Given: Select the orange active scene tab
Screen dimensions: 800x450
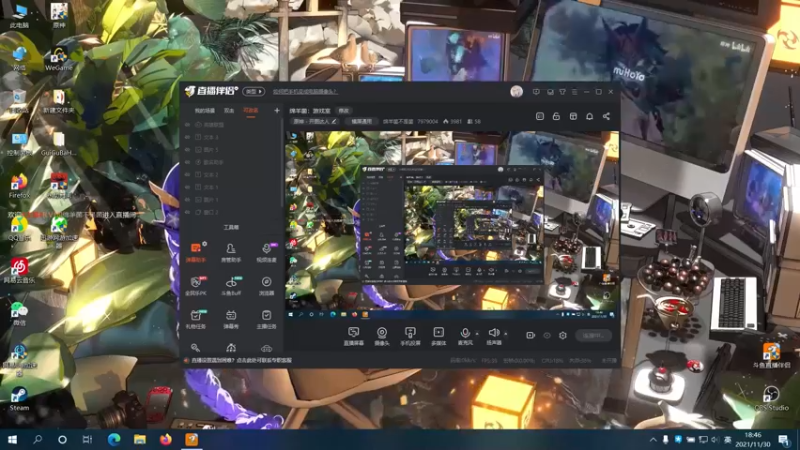Looking at the screenshot, I should coord(251,110).
